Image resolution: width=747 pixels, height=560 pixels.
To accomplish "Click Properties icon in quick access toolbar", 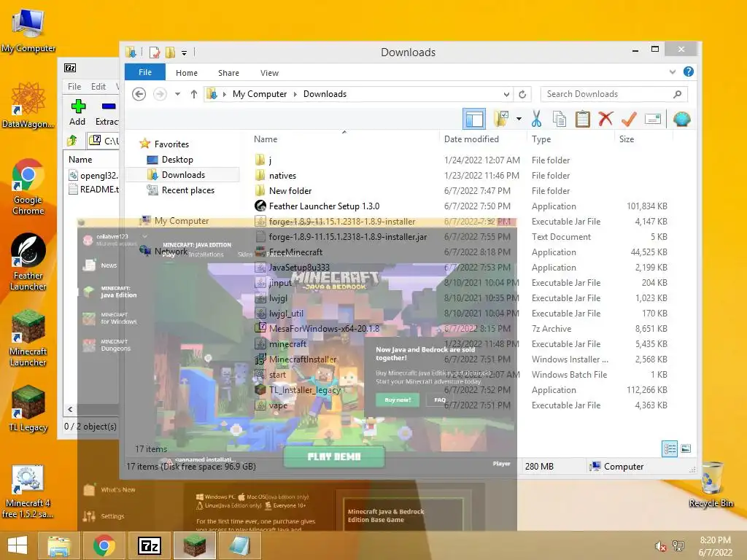I will 155,52.
